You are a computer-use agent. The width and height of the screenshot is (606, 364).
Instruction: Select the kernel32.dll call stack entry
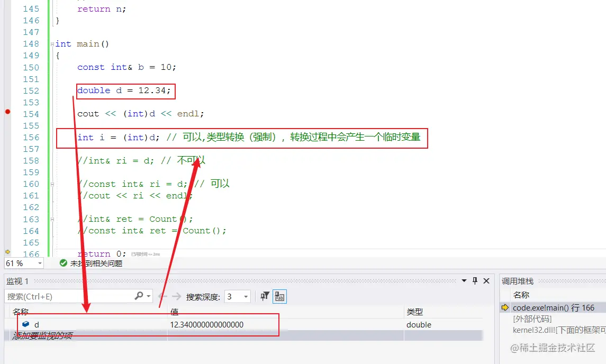(559, 330)
